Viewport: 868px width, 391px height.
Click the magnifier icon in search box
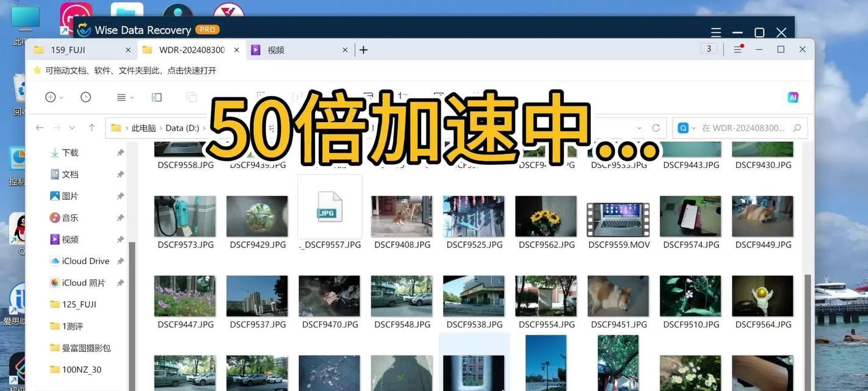(x=797, y=128)
